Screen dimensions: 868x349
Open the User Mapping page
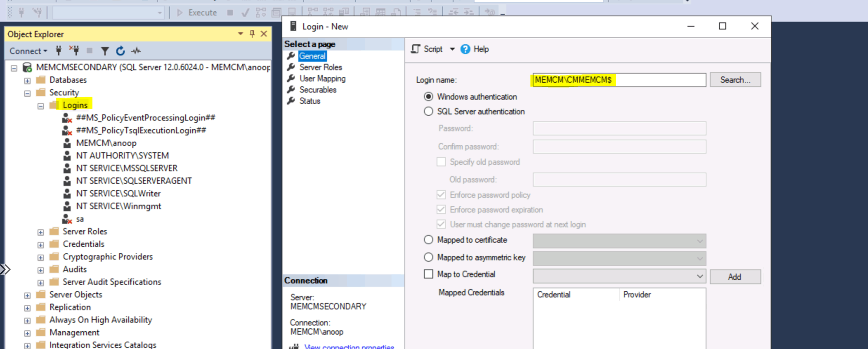point(322,78)
